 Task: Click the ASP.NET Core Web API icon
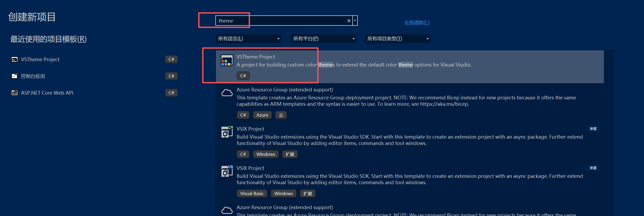coord(15,93)
